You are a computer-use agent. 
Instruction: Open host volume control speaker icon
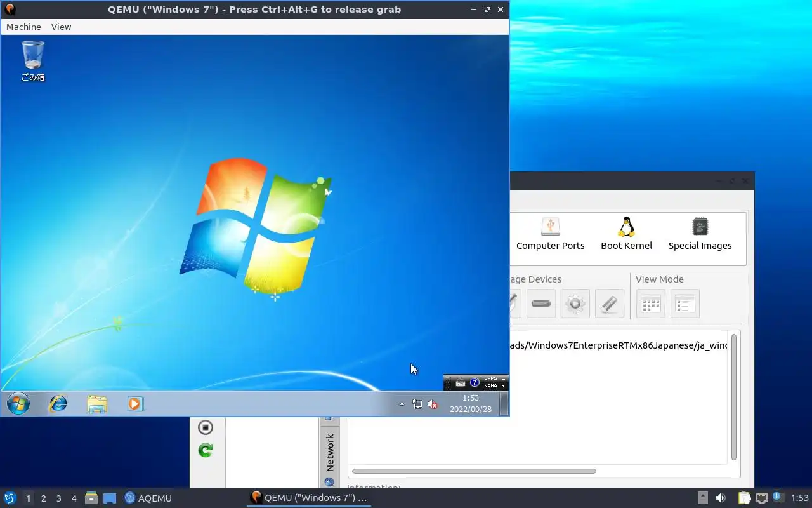point(721,498)
